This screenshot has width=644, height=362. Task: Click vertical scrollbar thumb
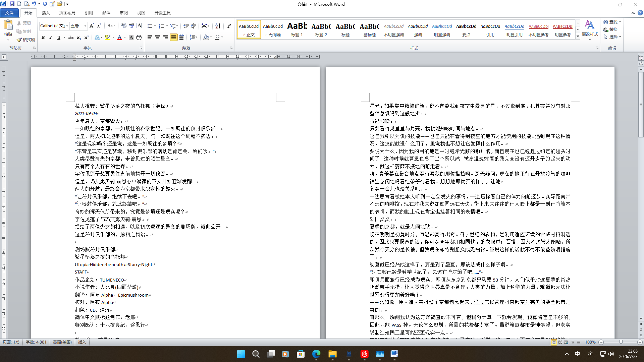tap(641, 105)
